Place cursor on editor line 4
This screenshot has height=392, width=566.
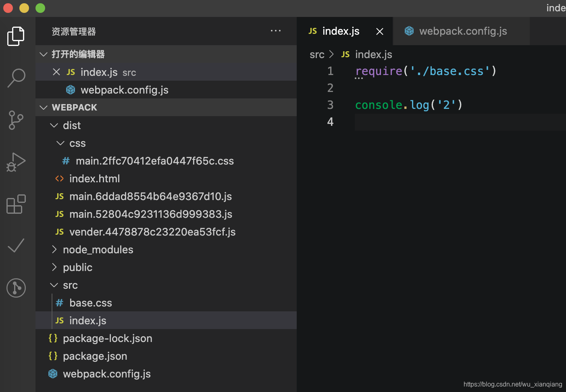point(443,122)
